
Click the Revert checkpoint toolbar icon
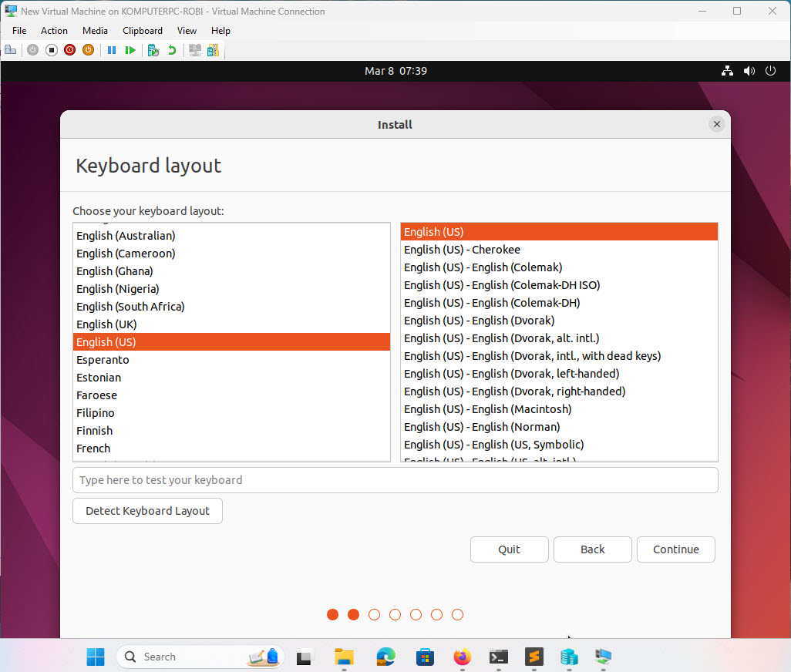click(171, 49)
